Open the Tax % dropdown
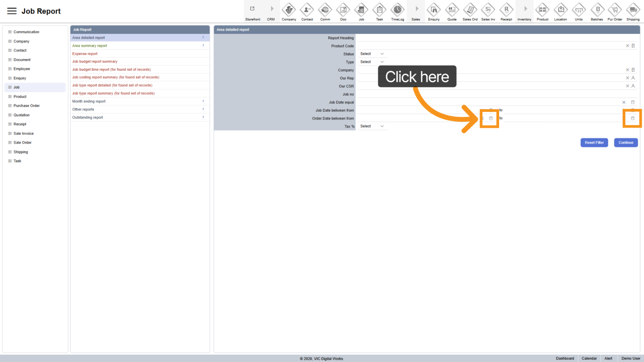The height and width of the screenshot is (362, 644). click(x=372, y=126)
